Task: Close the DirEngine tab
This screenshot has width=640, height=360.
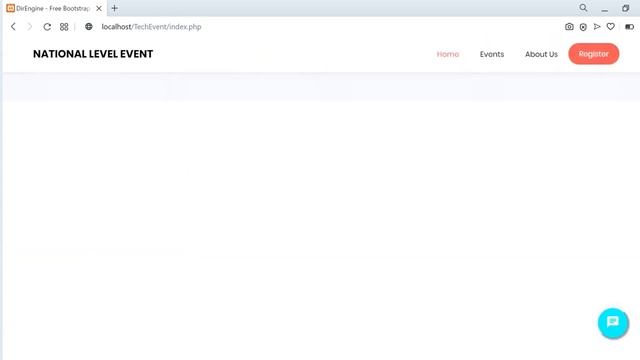Action: click(99, 8)
